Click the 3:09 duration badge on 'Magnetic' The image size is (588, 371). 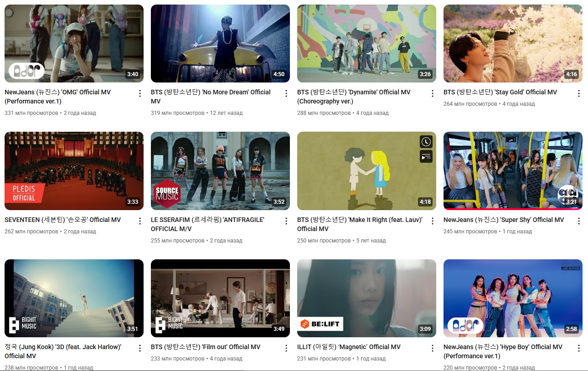pyautogui.click(x=425, y=329)
